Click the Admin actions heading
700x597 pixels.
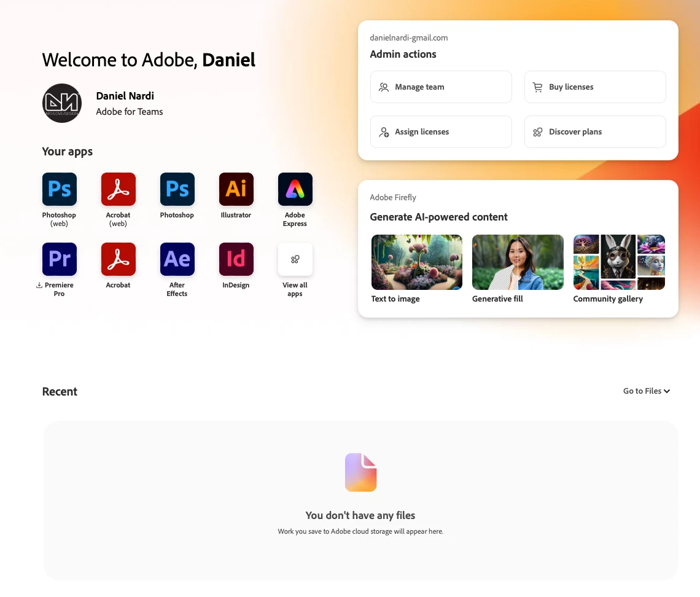pyautogui.click(x=403, y=54)
